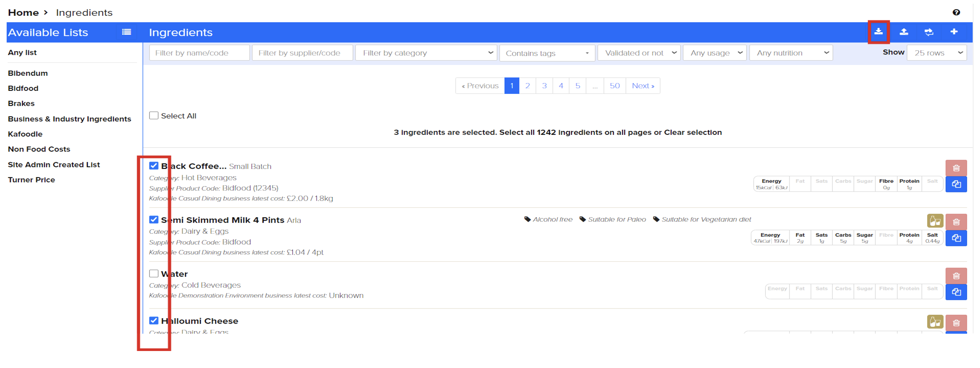Copy the Water ingredient
980x368 pixels.
tap(956, 292)
